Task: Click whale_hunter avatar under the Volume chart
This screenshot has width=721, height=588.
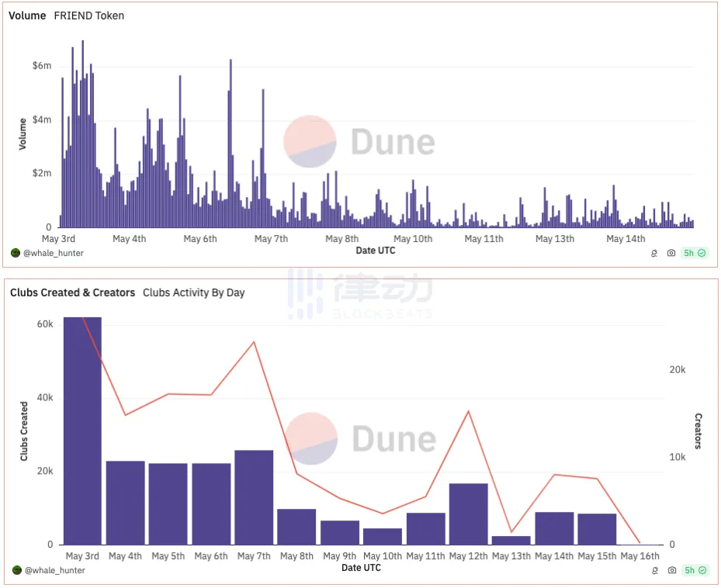Action: tap(16, 253)
